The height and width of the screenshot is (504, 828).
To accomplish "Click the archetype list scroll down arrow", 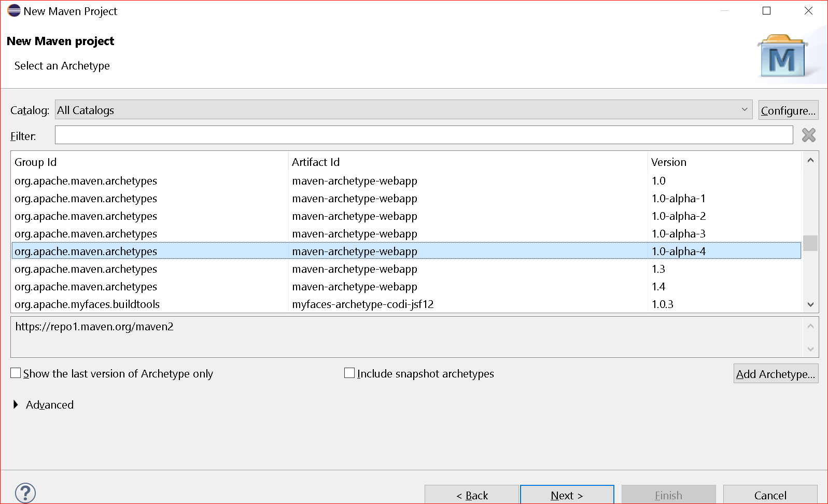I will click(x=810, y=304).
